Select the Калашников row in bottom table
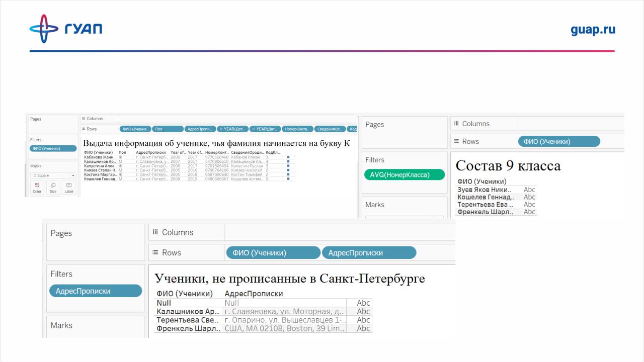This screenshot has width=644, height=362. coord(188,312)
